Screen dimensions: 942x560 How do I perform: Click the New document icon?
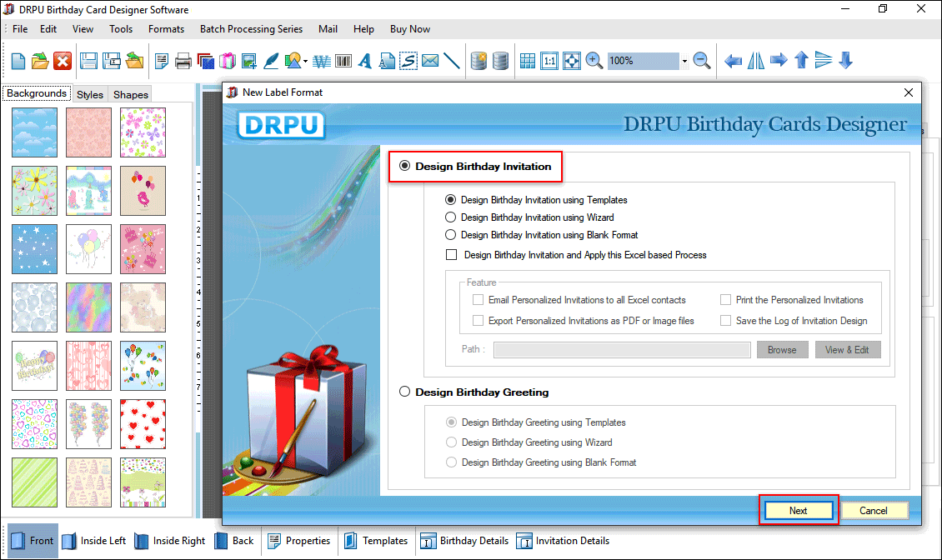tap(18, 61)
